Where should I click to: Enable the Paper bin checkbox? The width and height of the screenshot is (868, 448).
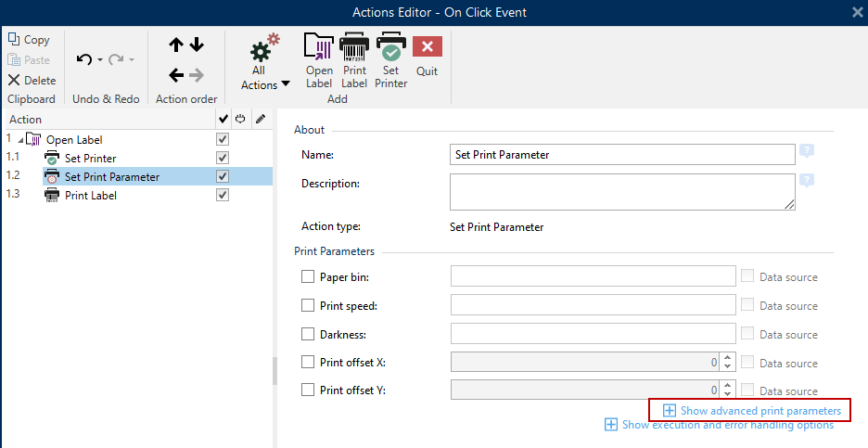(x=308, y=276)
